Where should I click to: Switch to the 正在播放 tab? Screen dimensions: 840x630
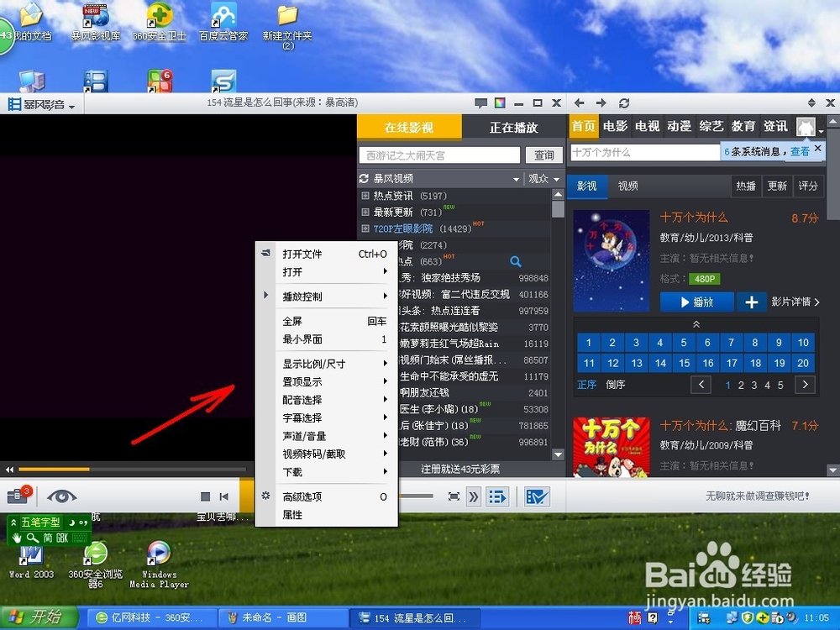pyautogui.click(x=513, y=128)
